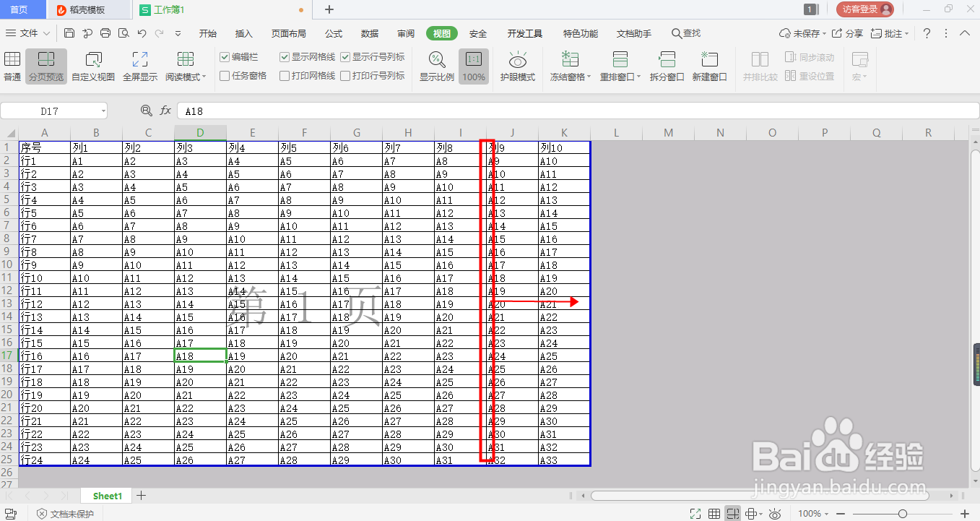Uncheck 显示网格线 show gridlines checkbox
The width and height of the screenshot is (980, 521).
click(x=285, y=57)
